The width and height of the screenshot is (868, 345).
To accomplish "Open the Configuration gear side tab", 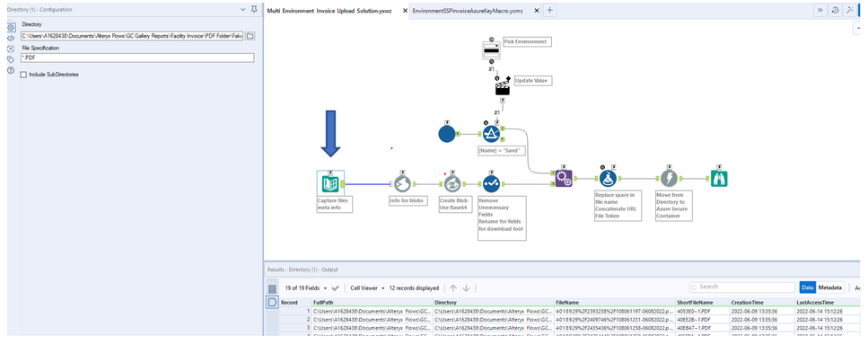I will (x=11, y=27).
